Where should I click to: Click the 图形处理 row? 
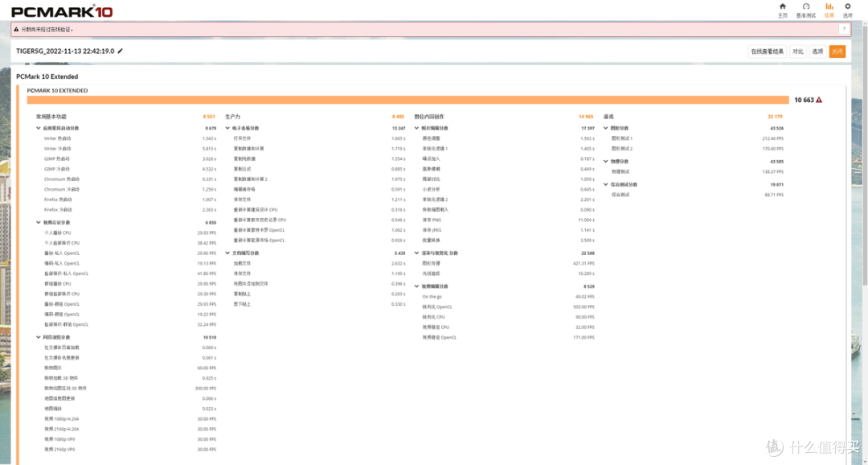[509, 263]
